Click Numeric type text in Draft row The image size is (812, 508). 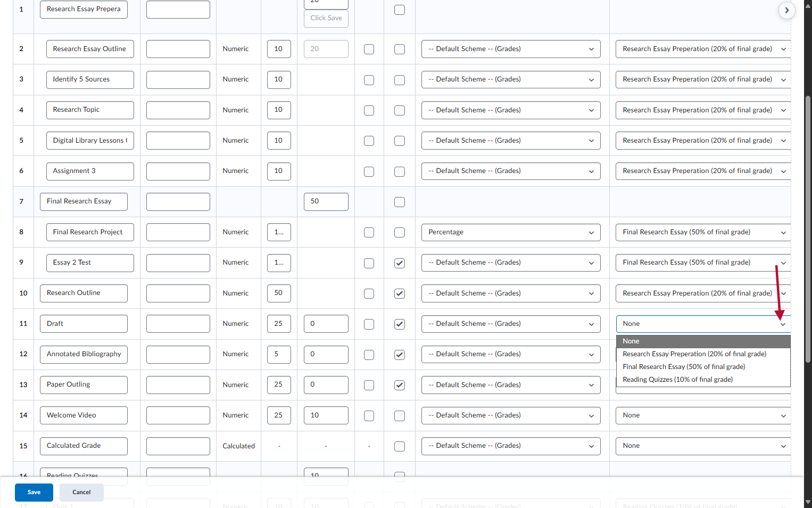click(x=236, y=324)
